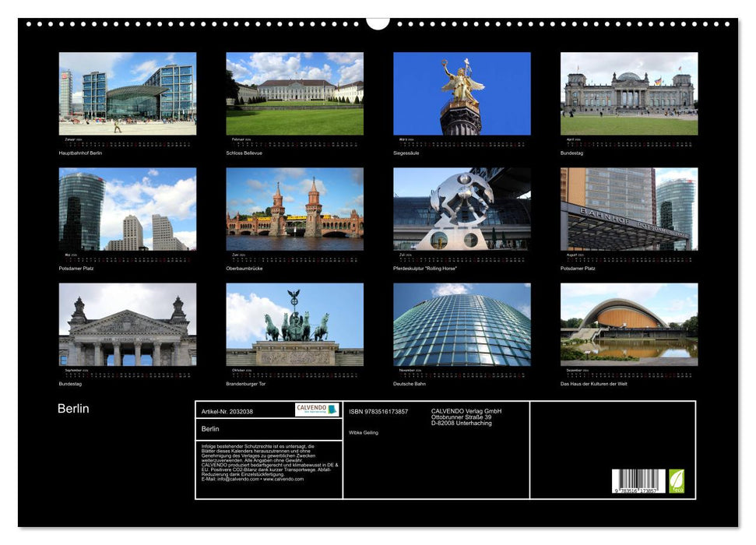
Task: Click the barcode in the bottom right
Action: tap(638, 482)
